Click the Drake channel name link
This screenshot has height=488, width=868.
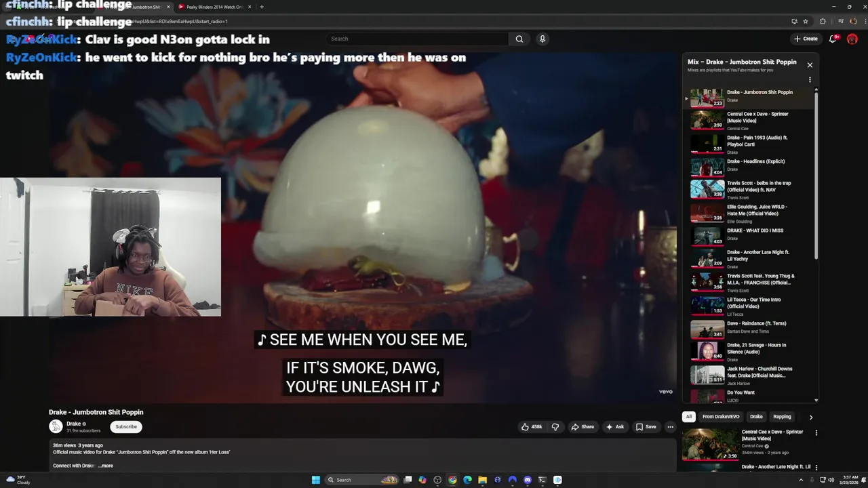tap(73, 424)
